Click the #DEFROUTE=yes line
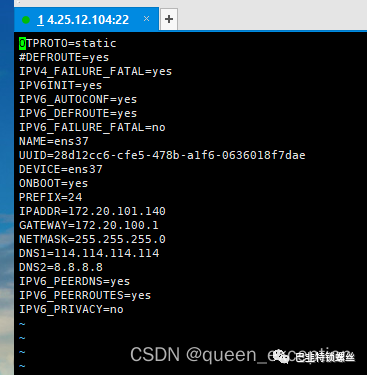 64,57
